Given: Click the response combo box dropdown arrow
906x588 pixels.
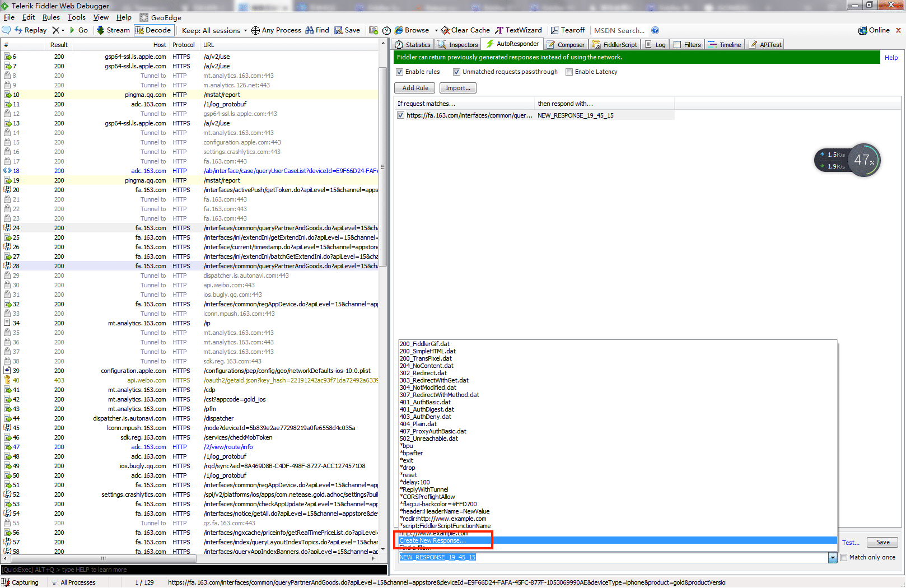Looking at the screenshot, I should [x=833, y=557].
